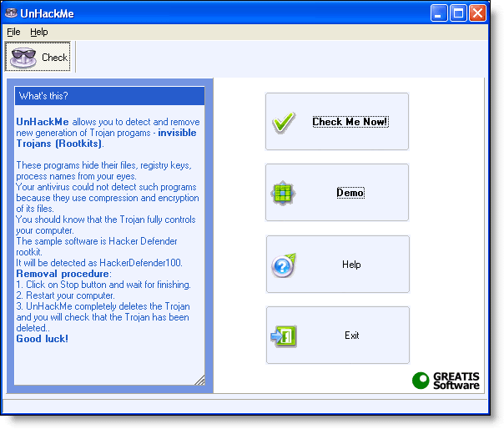504x429 pixels.
Task: Open the Help menu
Action: coord(39,32)
